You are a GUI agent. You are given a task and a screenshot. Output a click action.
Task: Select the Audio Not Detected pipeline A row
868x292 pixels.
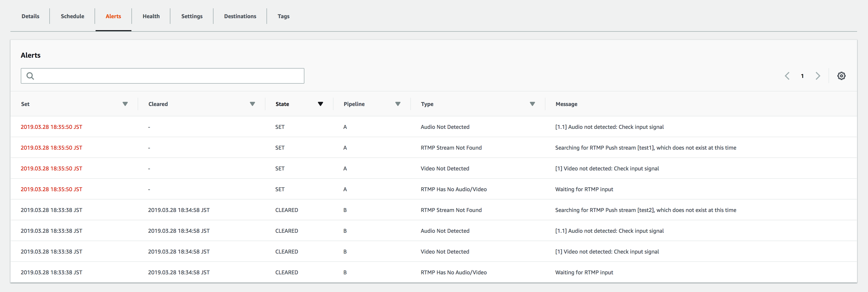pos(445,127)
